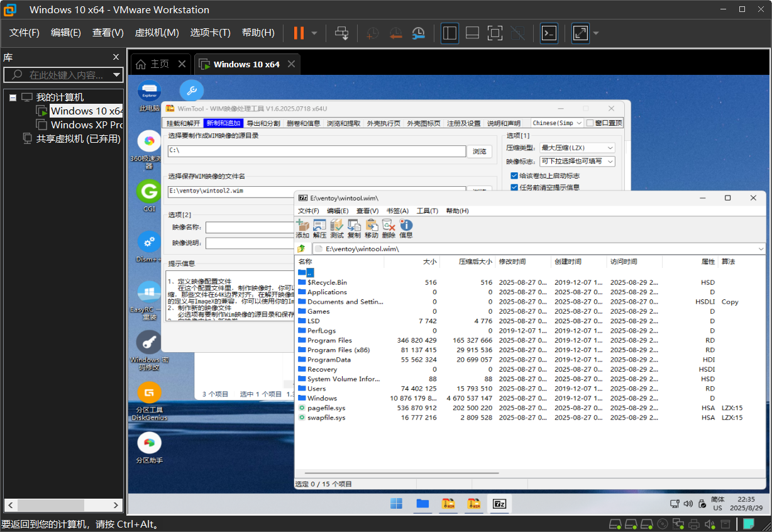Switch to WimTool 导出和分割 tab
This screenshot has width=772, height=532.
pyautogui.click(x=263, y=123)
